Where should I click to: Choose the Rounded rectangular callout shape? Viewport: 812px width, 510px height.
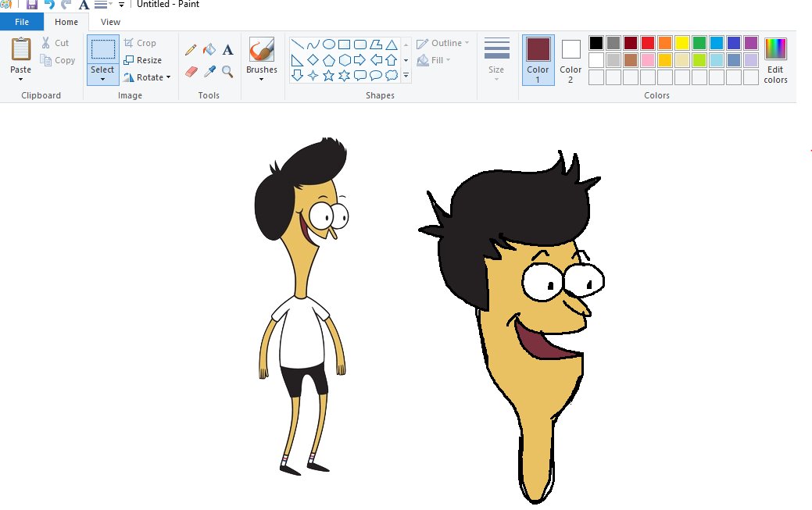pyautogui.click(x=360, y=76)
